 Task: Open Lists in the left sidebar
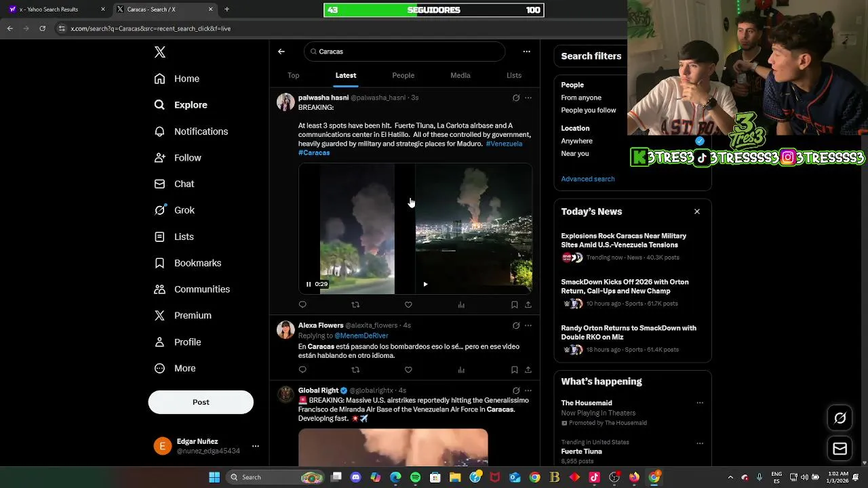(174, 237)
